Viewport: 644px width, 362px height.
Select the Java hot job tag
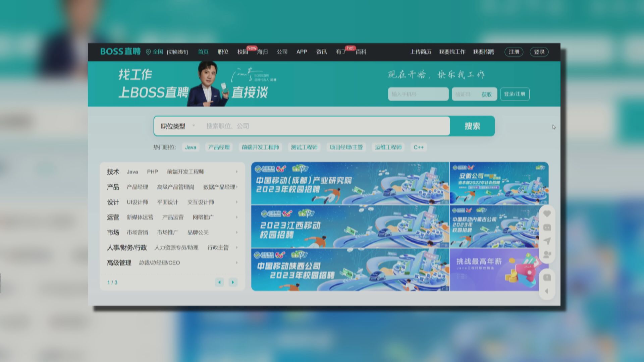coord(190,147)
